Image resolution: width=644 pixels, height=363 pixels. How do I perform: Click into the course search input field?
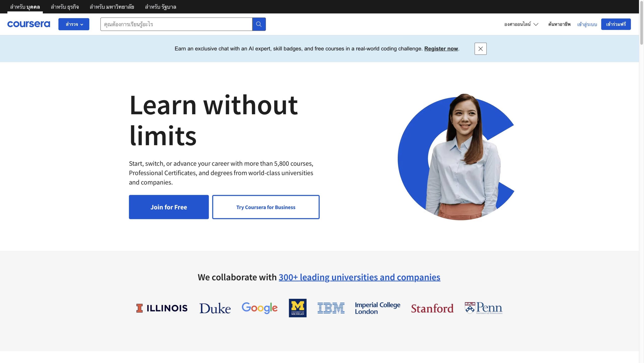(x=176, y=24)
